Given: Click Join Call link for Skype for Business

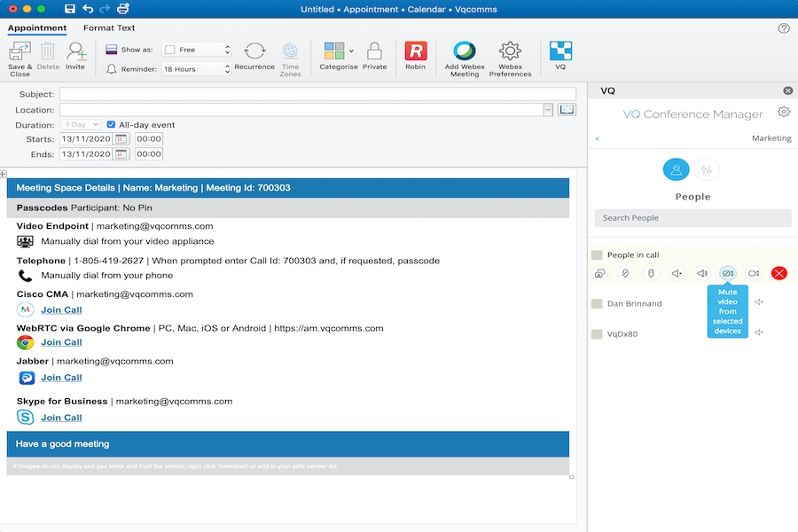Looking at the screenshot, I should [x=61, y=418].
